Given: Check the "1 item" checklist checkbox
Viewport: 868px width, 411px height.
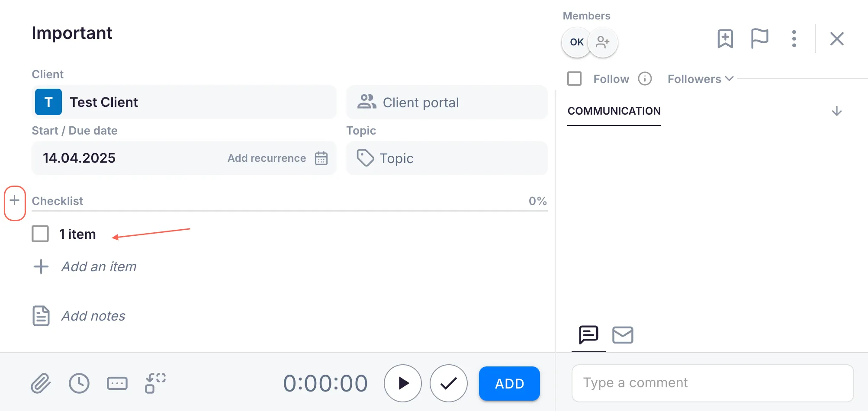Looking at the screenshot, I should [x=40, y=234].
